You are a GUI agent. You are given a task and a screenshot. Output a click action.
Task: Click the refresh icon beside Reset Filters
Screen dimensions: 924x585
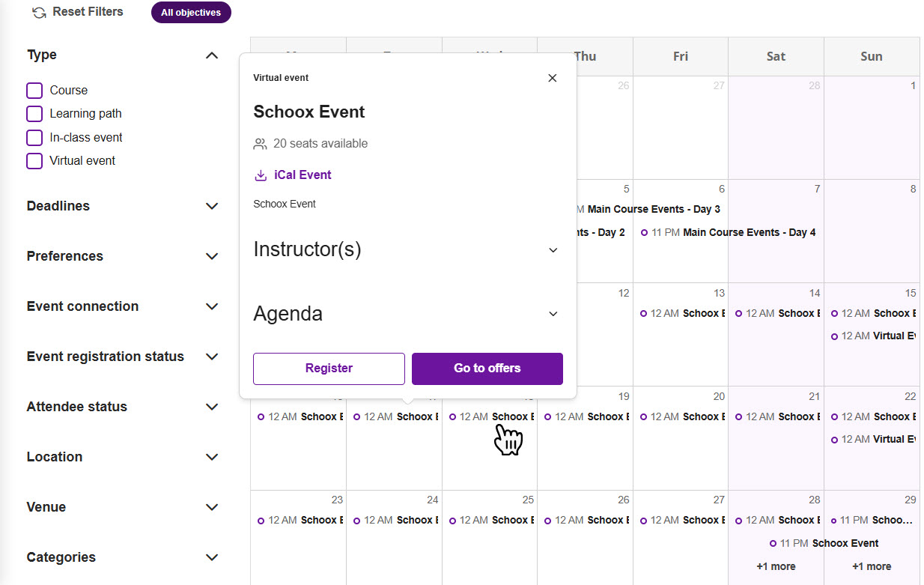34,11
